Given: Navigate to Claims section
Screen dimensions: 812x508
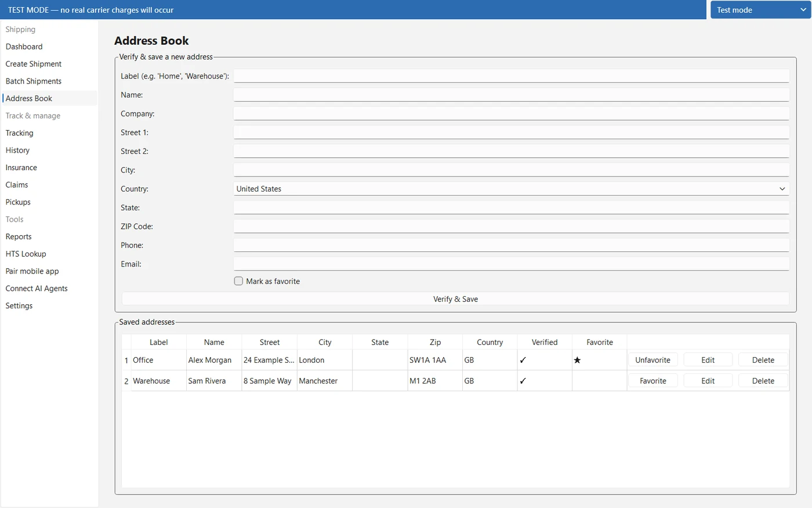Looking at the screenshot, I should [x=49, y=185].
